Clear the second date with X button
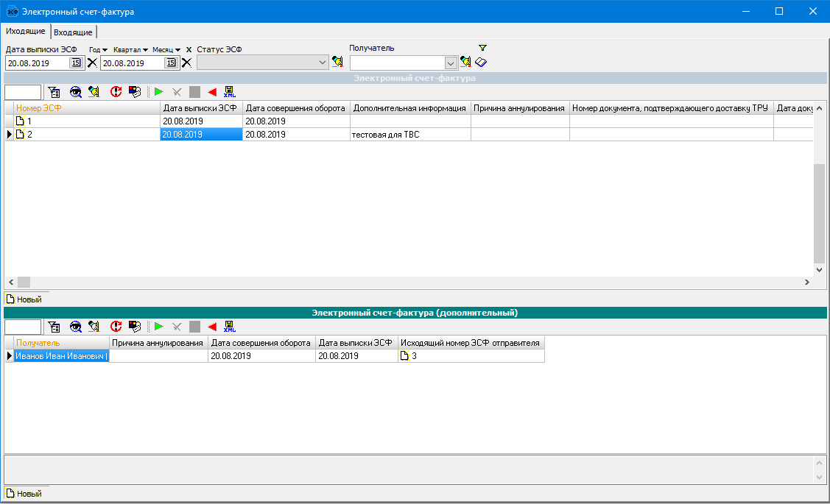This screenshot has height=504, width=830. coord(187,63)
